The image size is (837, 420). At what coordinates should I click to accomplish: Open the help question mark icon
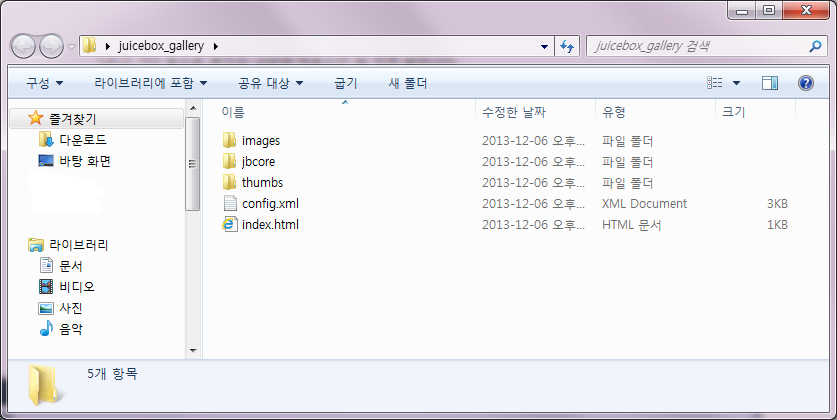click(x=805, y=83)
